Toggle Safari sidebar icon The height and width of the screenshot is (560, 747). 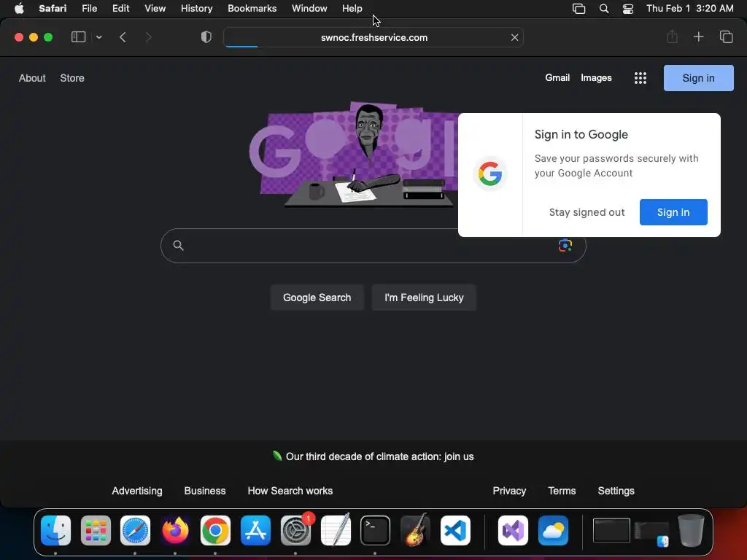click(x=78, y=37)
